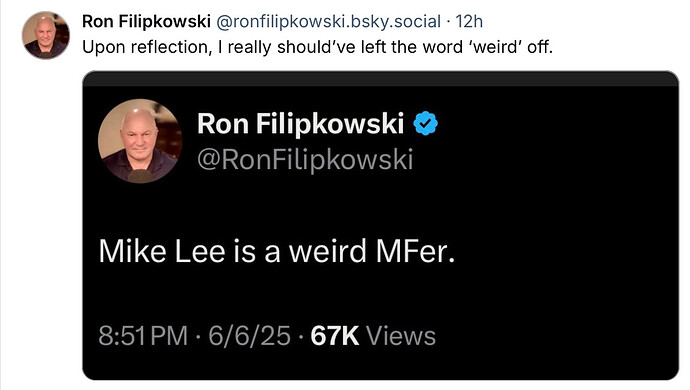Click the word 'off.' ending the post
Screen dimensions: 690x390
click(x=540, y=47)
